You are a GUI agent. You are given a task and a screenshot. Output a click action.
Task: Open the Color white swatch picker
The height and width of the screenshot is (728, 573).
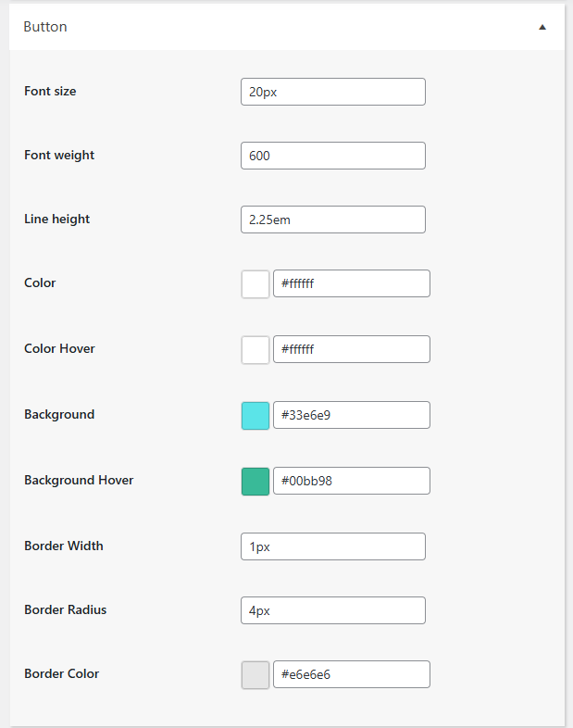pos(255,283)
